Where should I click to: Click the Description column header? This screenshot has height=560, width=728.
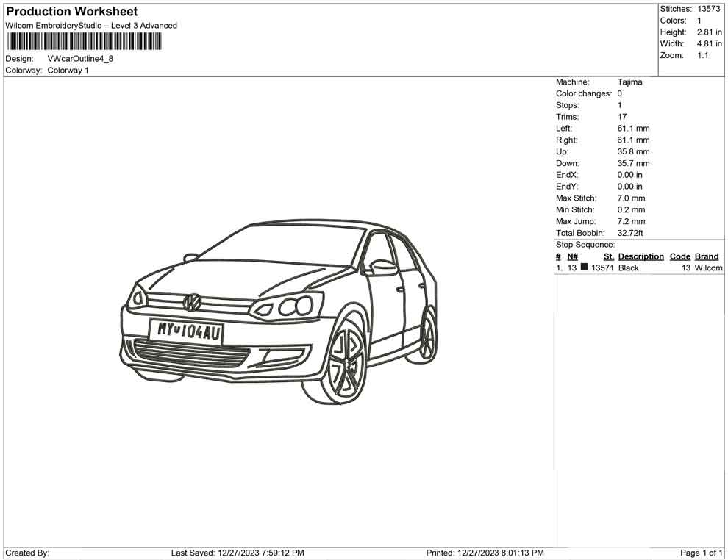640,256
